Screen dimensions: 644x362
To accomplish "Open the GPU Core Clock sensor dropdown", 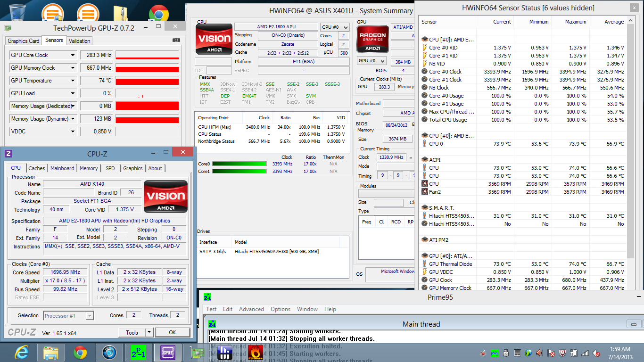I will coord(73,55).
